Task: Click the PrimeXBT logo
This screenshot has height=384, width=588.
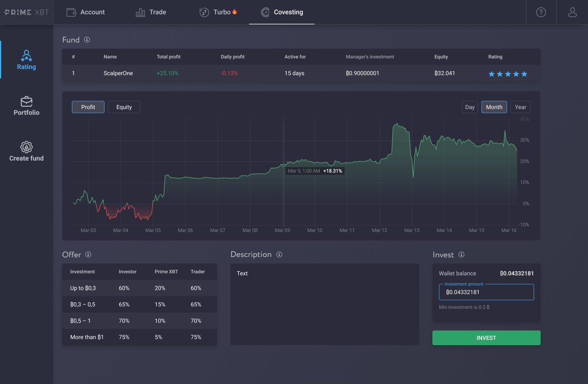Action: 26,12
